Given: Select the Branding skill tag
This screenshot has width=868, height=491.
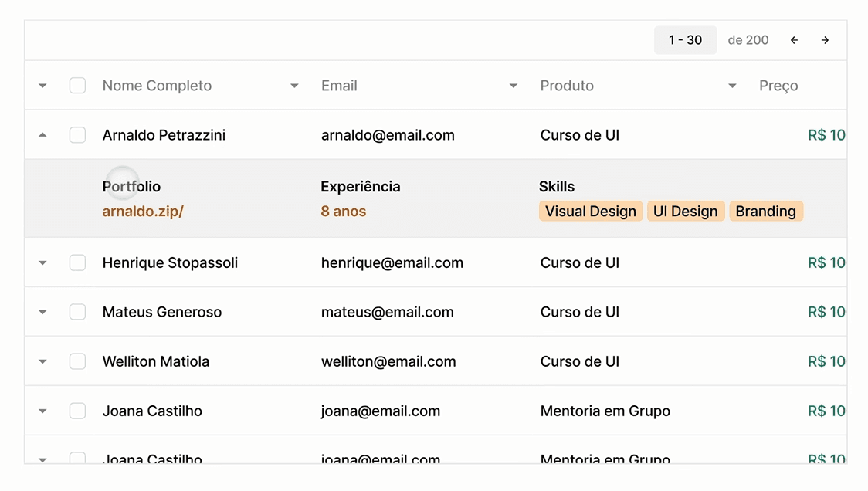Looking at the screenshot, I should point(766,211).
